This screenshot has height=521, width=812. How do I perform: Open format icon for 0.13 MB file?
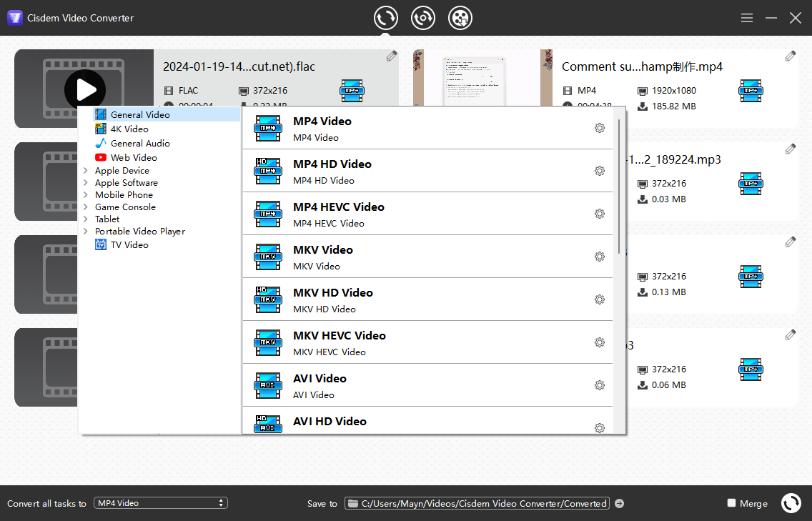click(751, 277)
